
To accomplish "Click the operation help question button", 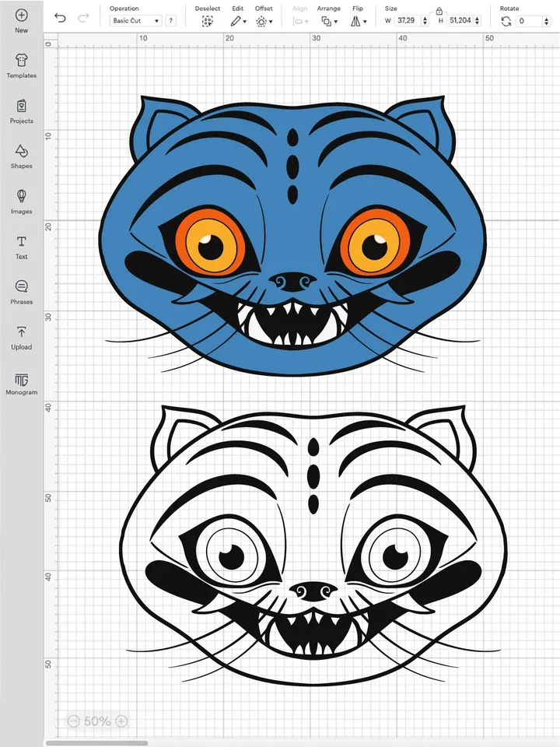I will point(170,21).
